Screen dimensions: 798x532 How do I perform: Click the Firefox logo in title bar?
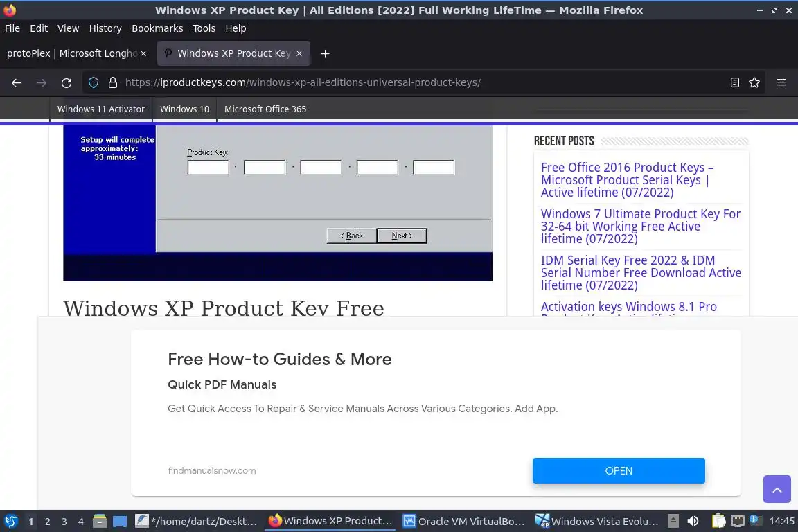pos(9,10)
